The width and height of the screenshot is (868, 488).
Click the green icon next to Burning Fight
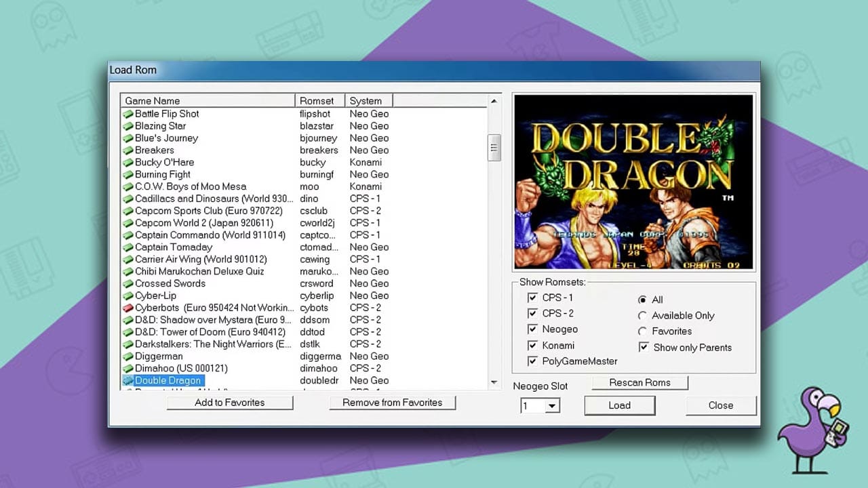tap(127, 175)
